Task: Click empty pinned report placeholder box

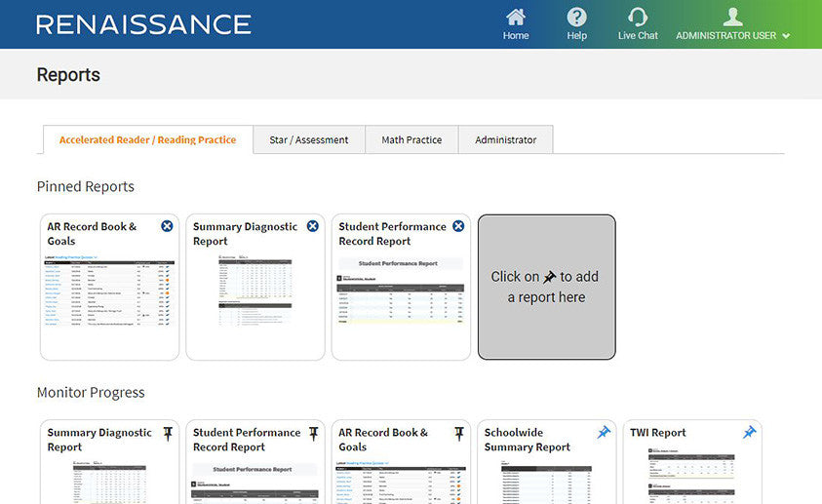Action: click(546, 287)
